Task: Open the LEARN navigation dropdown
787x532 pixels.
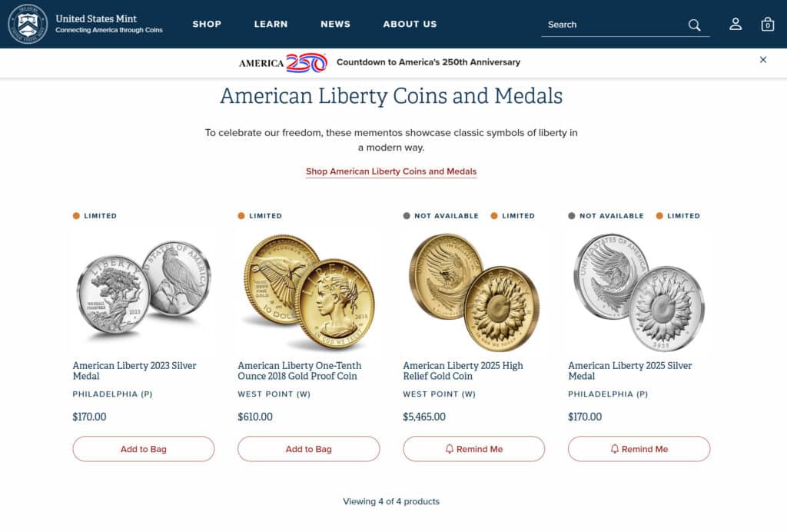Action: point(271,24)
